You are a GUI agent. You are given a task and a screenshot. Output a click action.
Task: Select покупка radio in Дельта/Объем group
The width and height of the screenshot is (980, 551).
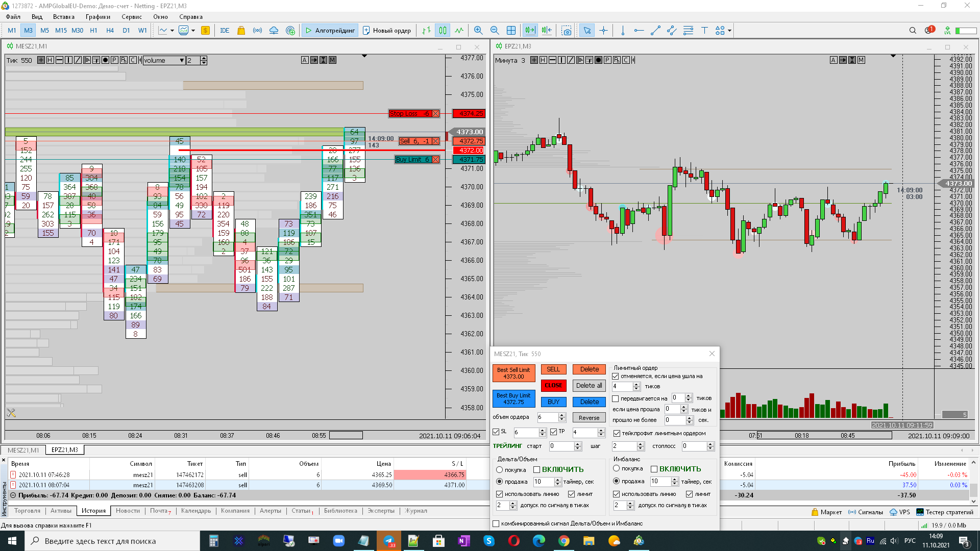[x=500, y=469]
